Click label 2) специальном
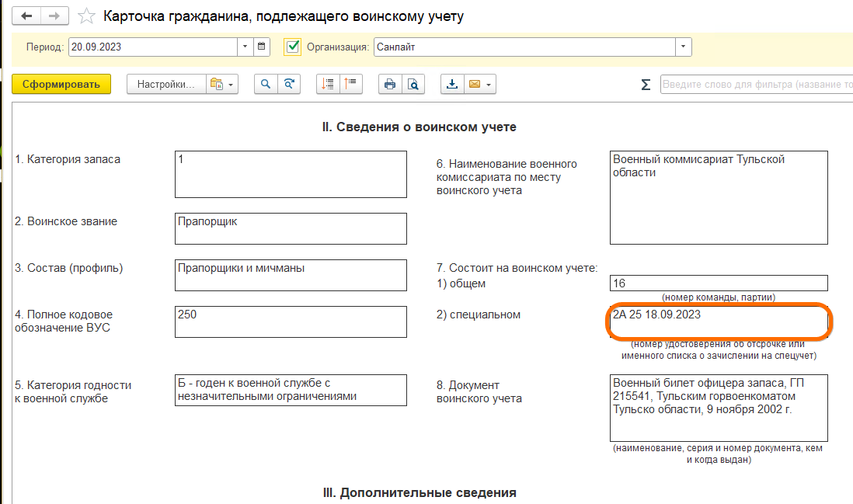 point(479,315)
